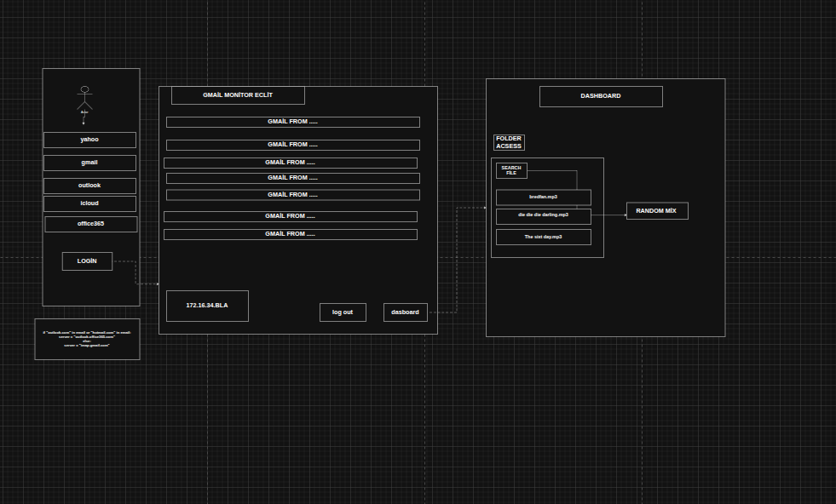Viewport: 836px width, 504px height.
Task: Click the RANDOM MİX box
Action: (657, 211)
